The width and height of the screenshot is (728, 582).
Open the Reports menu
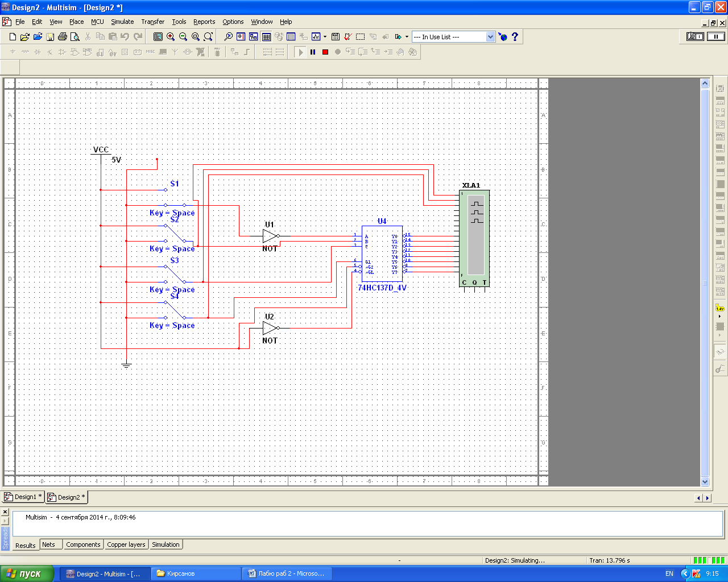[204, 22]
